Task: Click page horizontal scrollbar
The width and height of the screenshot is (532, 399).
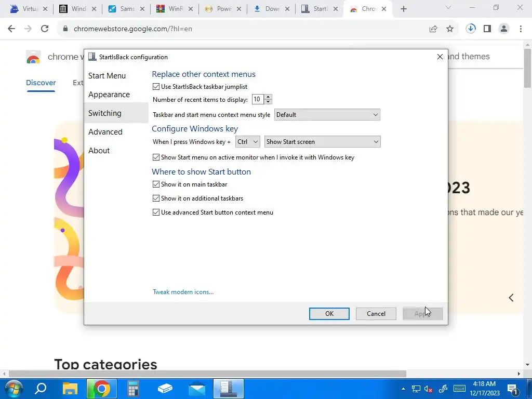Action: click(x=207, y=374)
